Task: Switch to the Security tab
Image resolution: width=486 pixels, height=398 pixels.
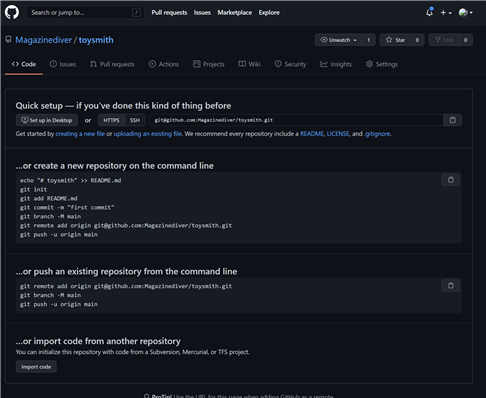Action: click(290, 64)
